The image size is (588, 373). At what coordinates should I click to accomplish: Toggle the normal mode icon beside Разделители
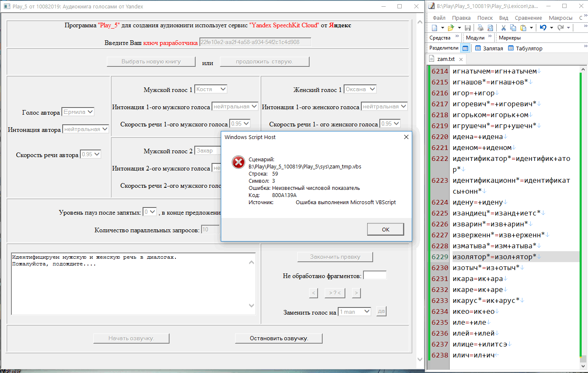[x=465, y=48]
